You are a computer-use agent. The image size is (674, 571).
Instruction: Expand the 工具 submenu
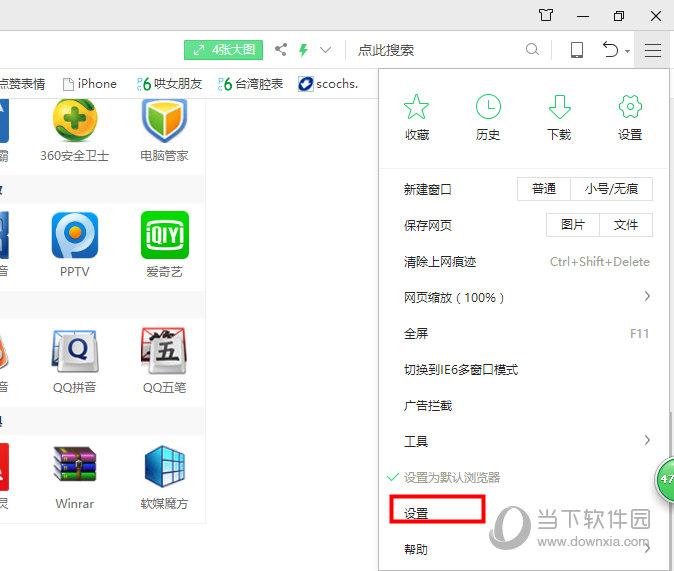tap(524, 442)
